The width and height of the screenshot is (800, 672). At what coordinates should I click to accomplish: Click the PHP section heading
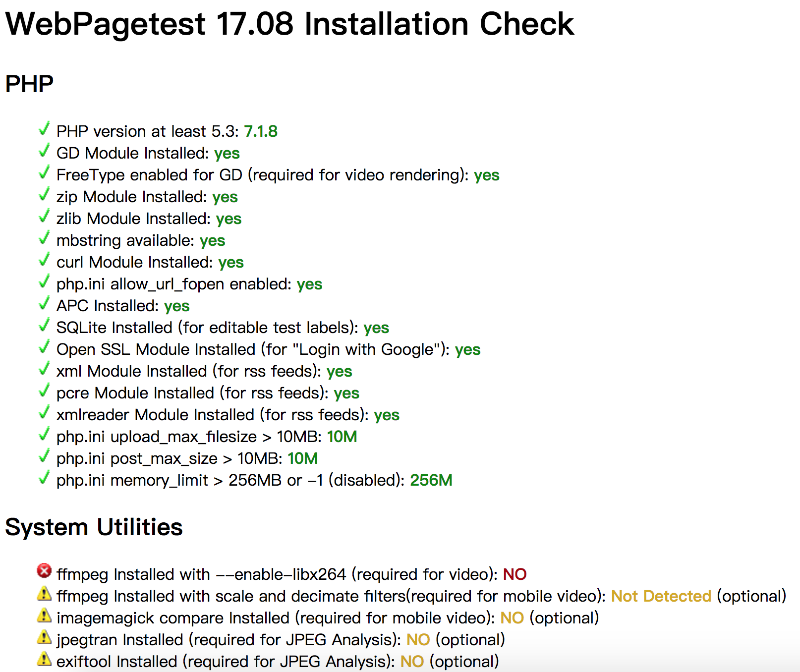coord(29,84)
